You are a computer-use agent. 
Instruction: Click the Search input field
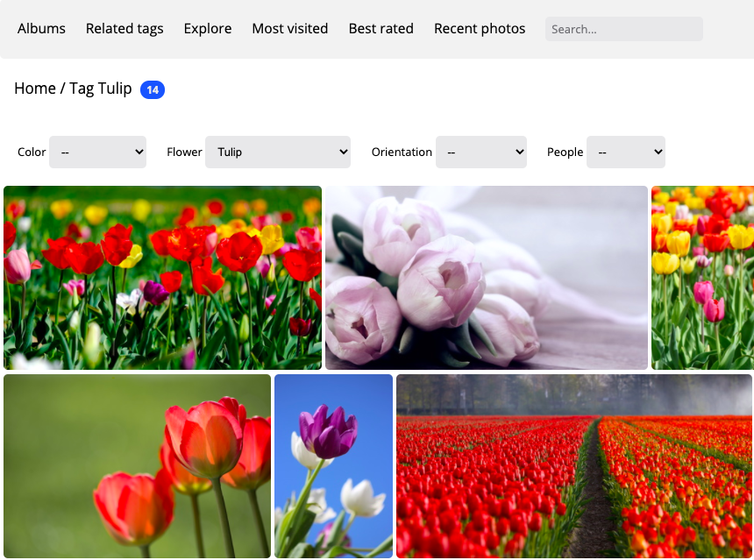tap(623, 29)
